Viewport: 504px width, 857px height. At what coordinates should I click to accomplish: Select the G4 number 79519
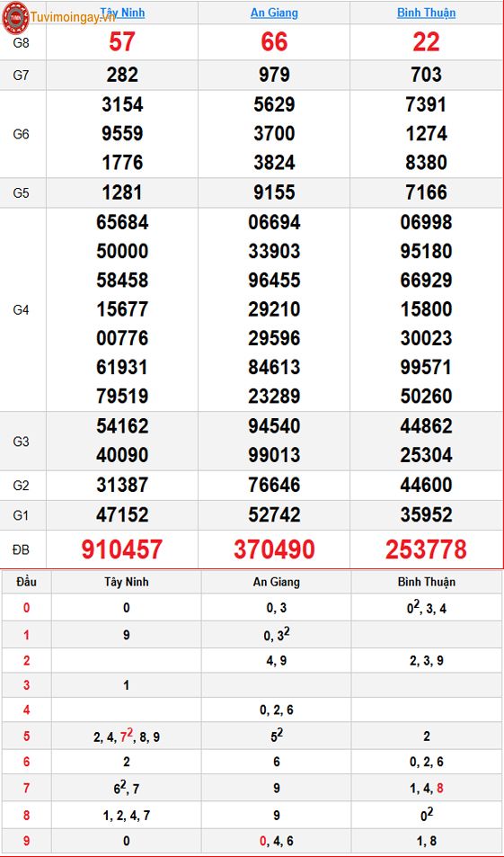click(x=122, y=396)
